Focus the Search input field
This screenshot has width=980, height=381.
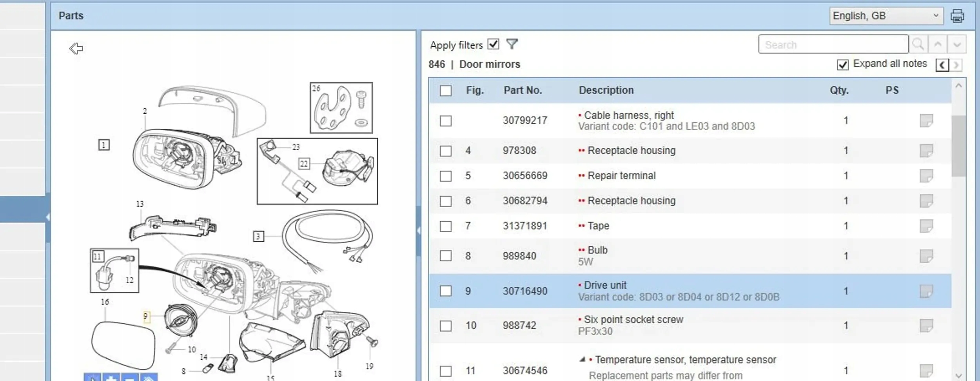coord(833,44)
